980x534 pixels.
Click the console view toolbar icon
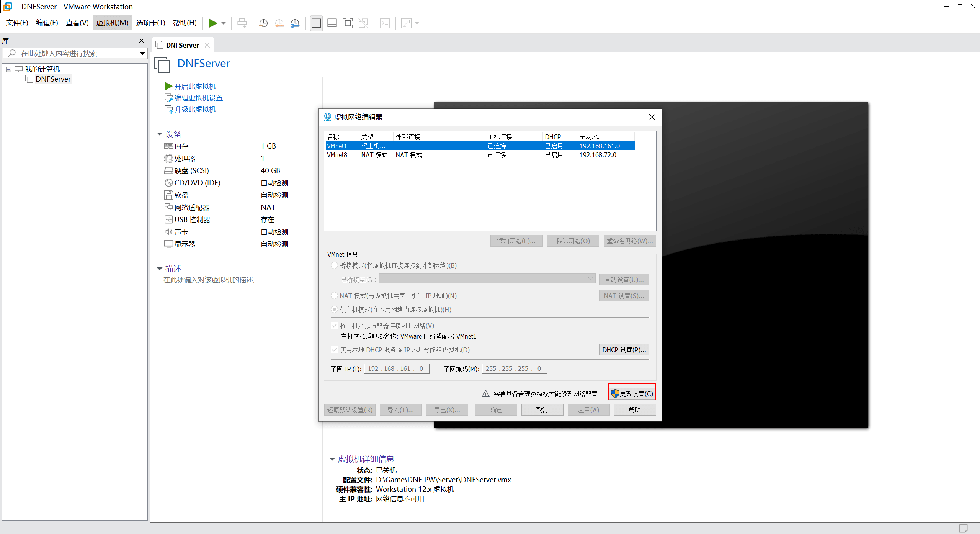click(x=385, y=23)
